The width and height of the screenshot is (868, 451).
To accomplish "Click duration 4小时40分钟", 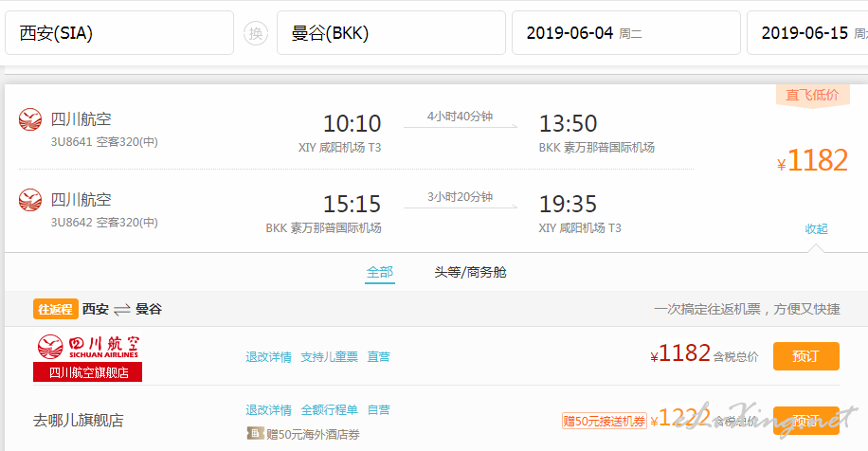I will click(460, 117).
